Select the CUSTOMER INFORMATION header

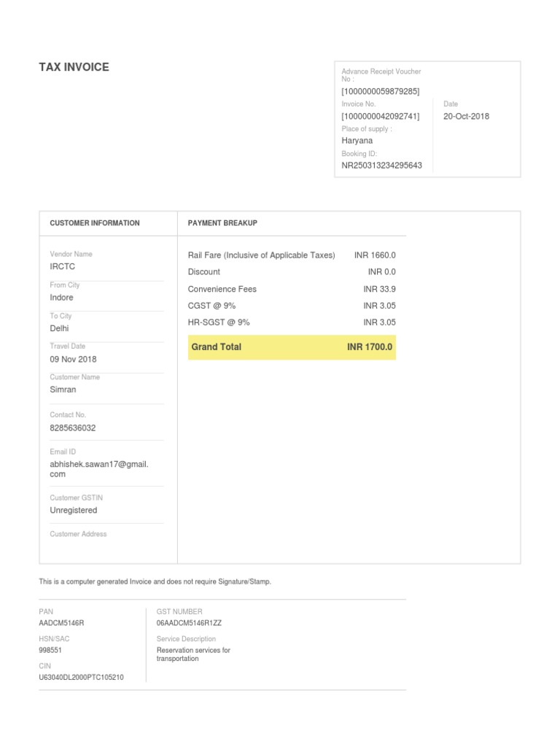[x=95, y=223]
